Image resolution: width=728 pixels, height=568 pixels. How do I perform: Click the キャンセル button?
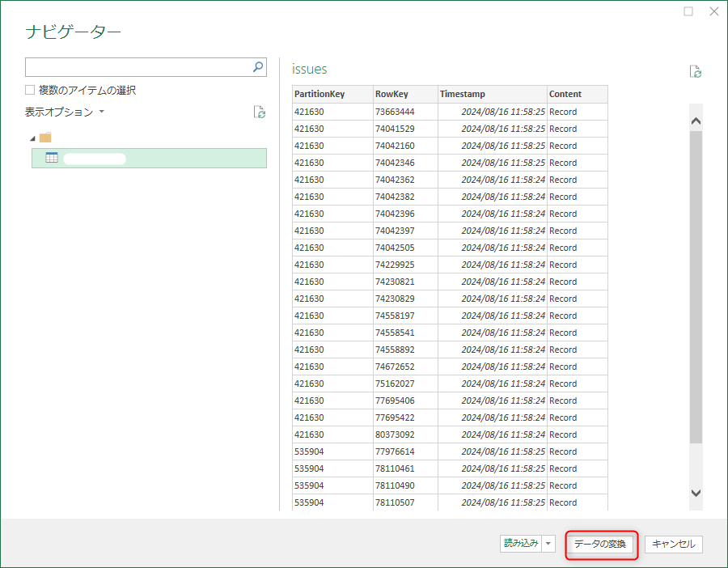(674, 544)
